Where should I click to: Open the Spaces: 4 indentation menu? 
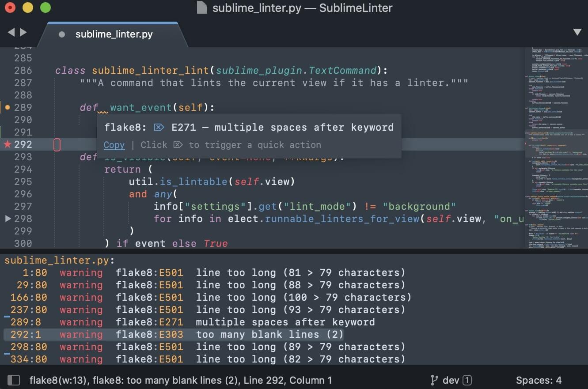click(x=539, y=380)
